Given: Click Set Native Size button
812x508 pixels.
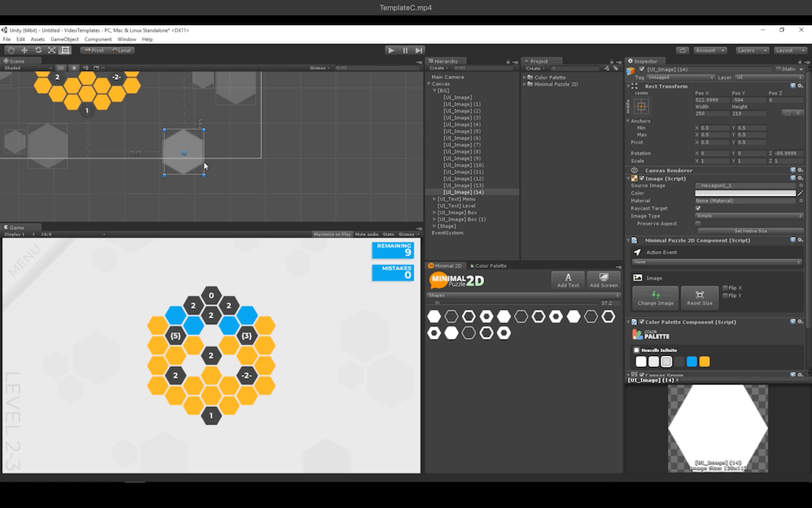Looking at the screenshot, I should click(x=751, y=231).
